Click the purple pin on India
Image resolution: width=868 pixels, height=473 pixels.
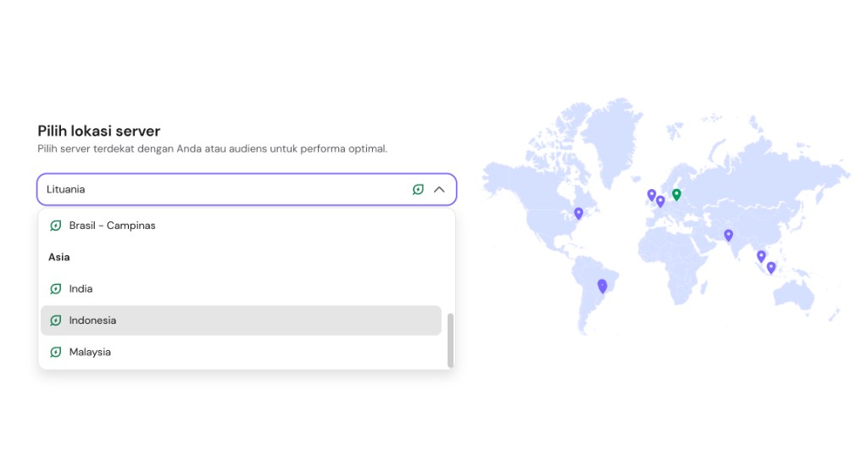click(728, 236)
